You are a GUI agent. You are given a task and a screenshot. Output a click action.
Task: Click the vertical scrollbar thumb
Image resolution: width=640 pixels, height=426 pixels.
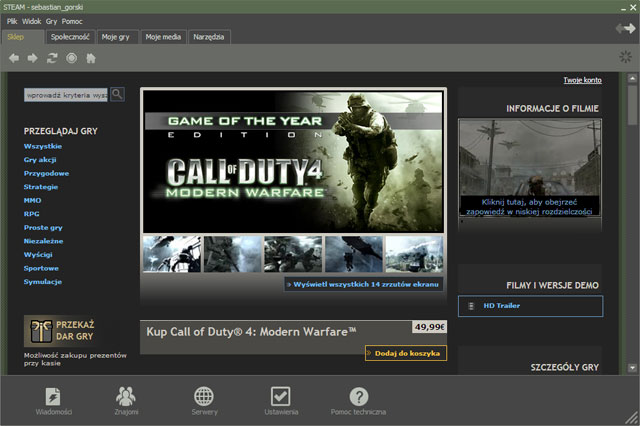(632, 105)
